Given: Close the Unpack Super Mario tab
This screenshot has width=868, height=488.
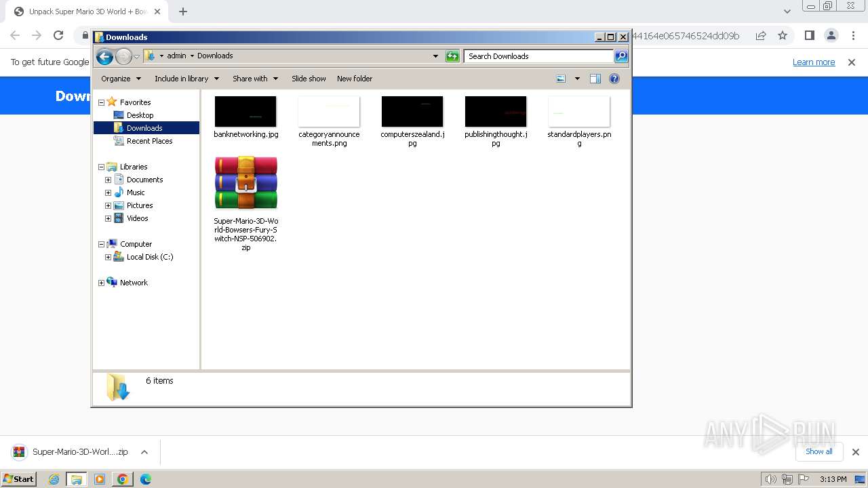Looking at the screenshot, I should coord(157,12).
